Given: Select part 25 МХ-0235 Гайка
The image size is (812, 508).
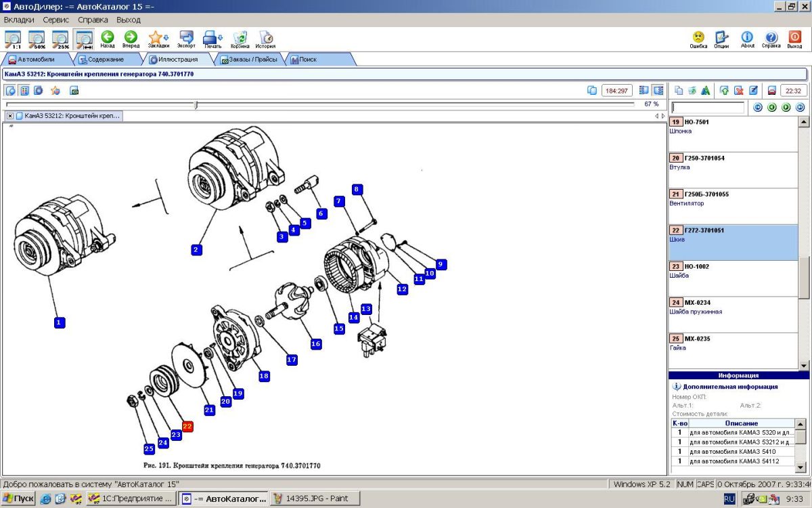Looking at the screenshot, I should pos(734,350).
